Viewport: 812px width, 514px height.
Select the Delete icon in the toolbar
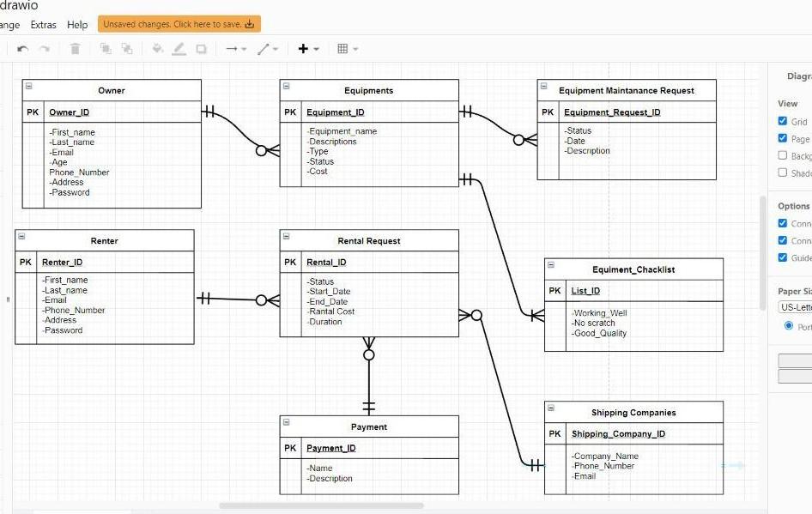(x=75, y=49)
